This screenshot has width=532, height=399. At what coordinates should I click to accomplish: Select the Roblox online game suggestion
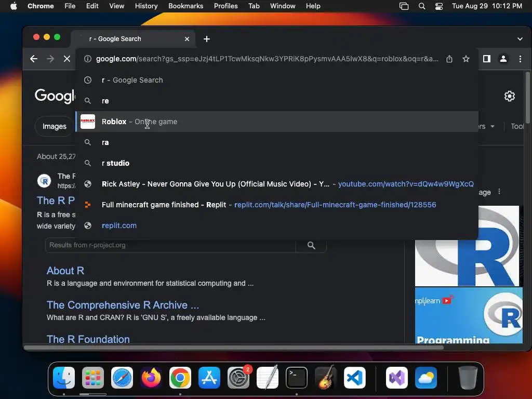pos(277,122)
